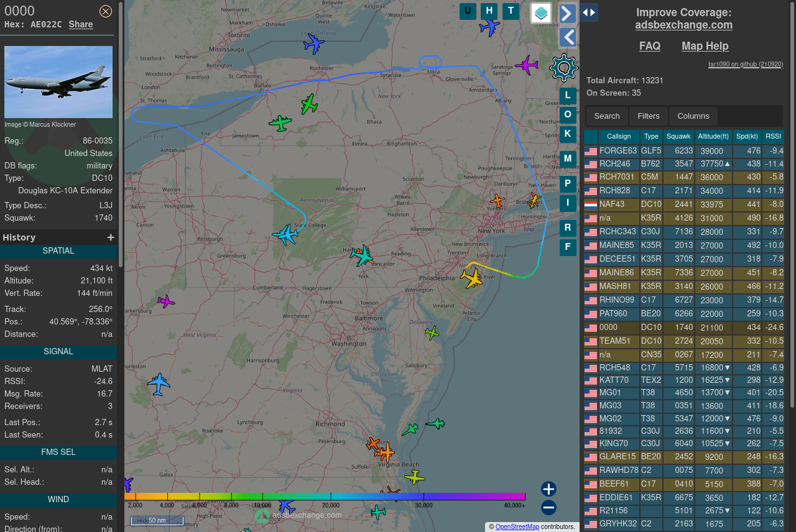
Task: Sort table by Squawk column
Action: click(678, 137)
